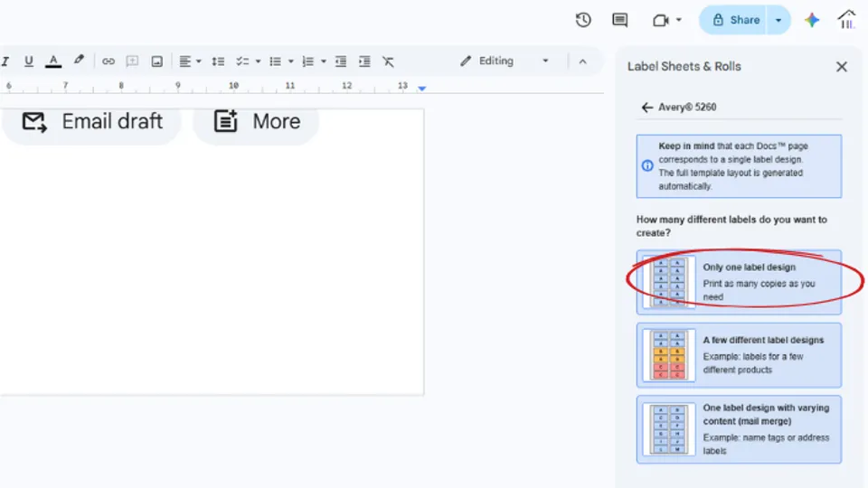Viewport: 868px width, 488px height.
Task: Choose Only one label design option
Action: pyautogui.click(x=739, y=282)
